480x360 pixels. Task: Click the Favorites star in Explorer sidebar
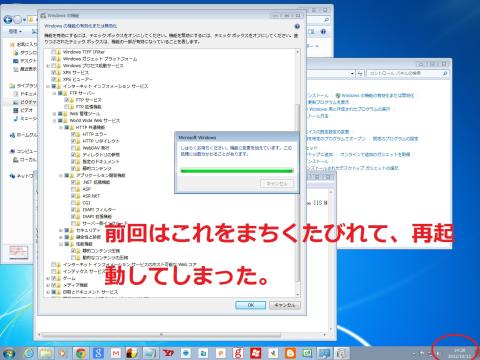tap(12, 44)
